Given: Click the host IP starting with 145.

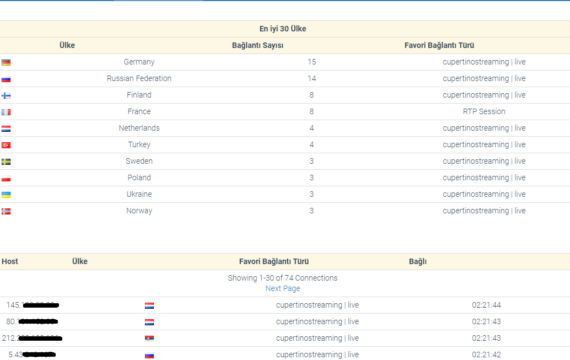Looking at the screenshot, I should pyautogui.click(x=32, y=305).
